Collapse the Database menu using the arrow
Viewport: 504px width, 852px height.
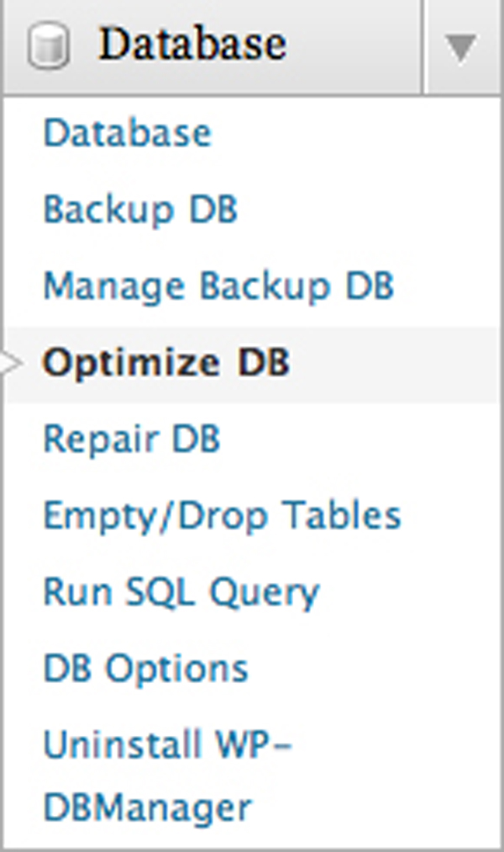(x=461, y=47)
